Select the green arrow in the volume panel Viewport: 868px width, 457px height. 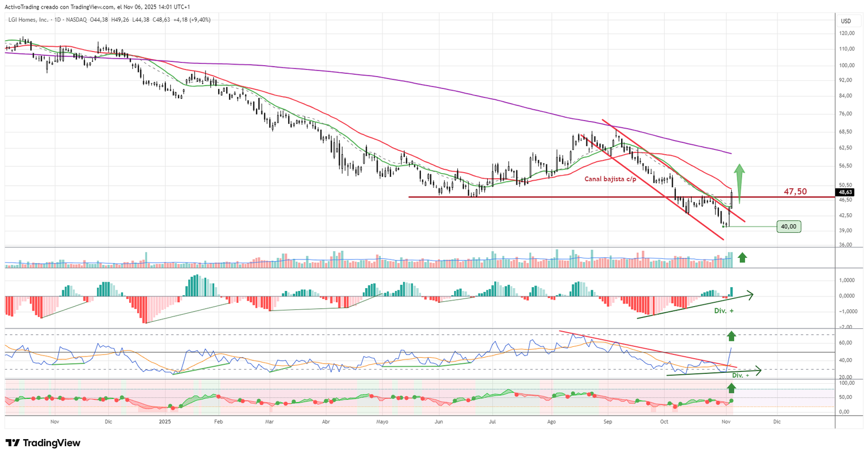click(742, 258)
